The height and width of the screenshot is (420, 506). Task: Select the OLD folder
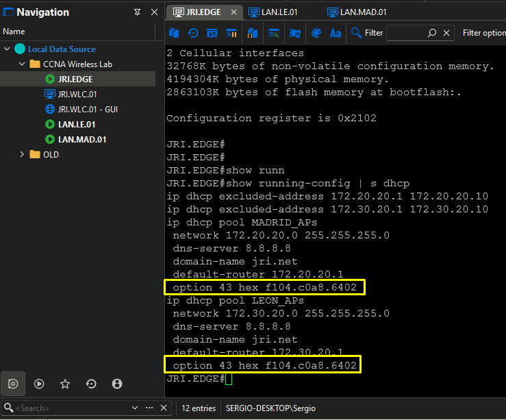(x=51, y=155)
